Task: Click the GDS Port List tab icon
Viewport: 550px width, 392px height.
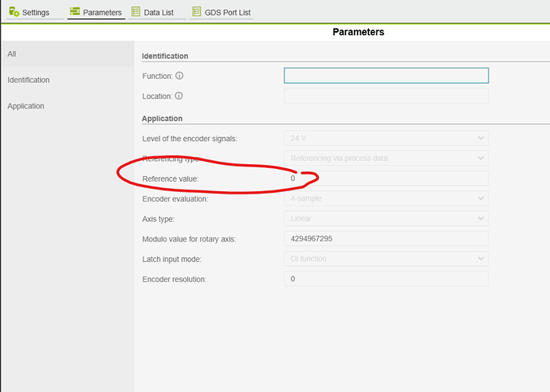Action: (197, 12)
